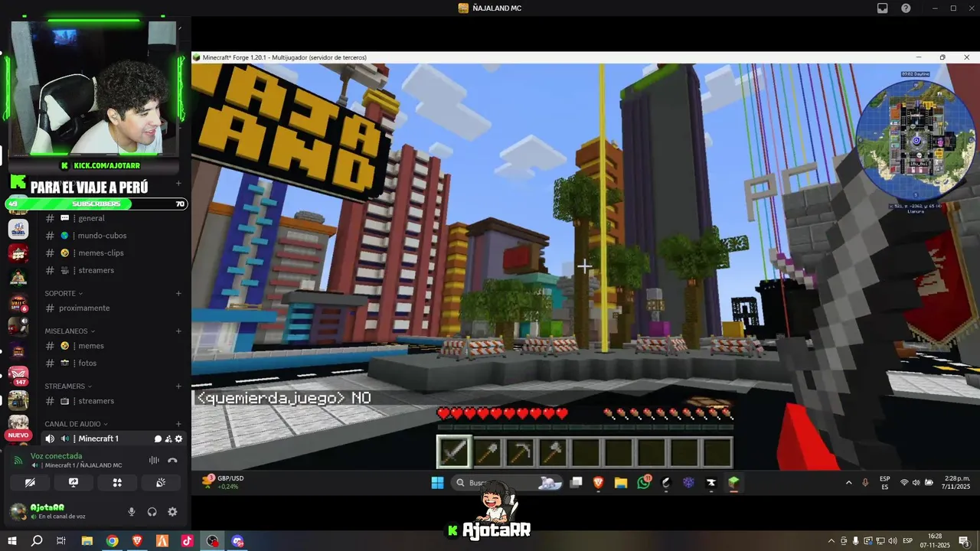
Task: Open chat for Minecraft 1 voice channel
Action: click(158, 439)
